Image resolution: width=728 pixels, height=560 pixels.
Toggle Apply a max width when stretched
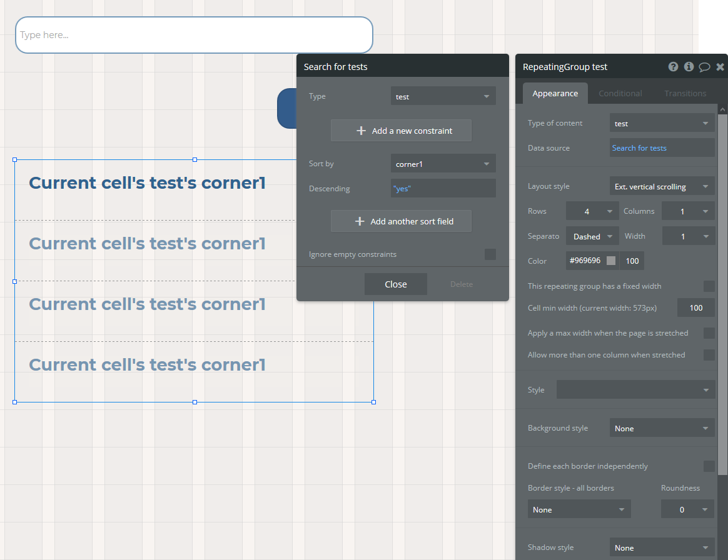709,333
